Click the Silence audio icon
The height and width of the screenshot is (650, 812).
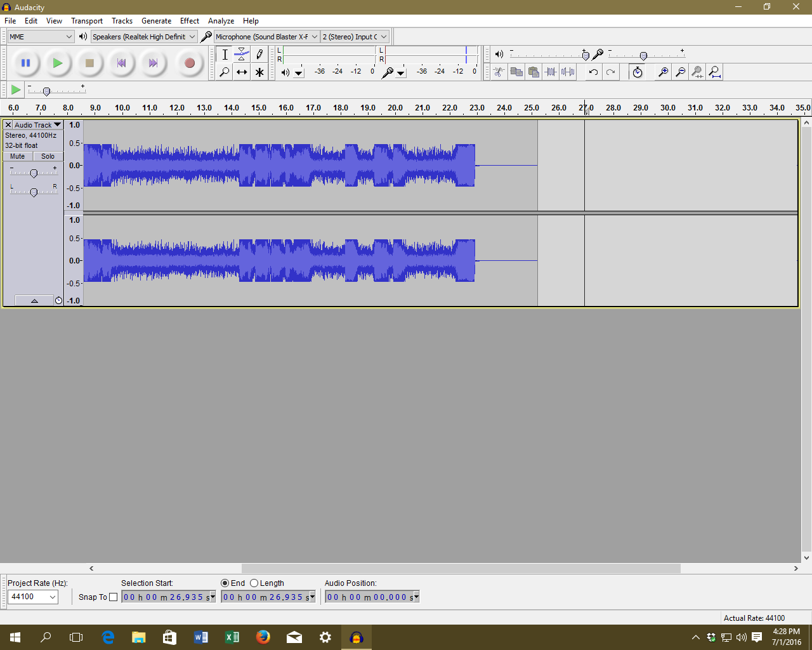(568, 72)
